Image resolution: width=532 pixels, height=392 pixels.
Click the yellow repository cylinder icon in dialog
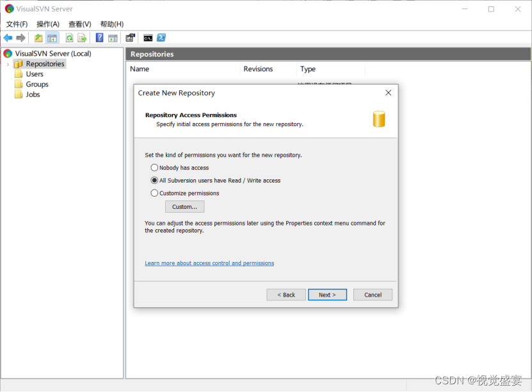tap(379, 119)
